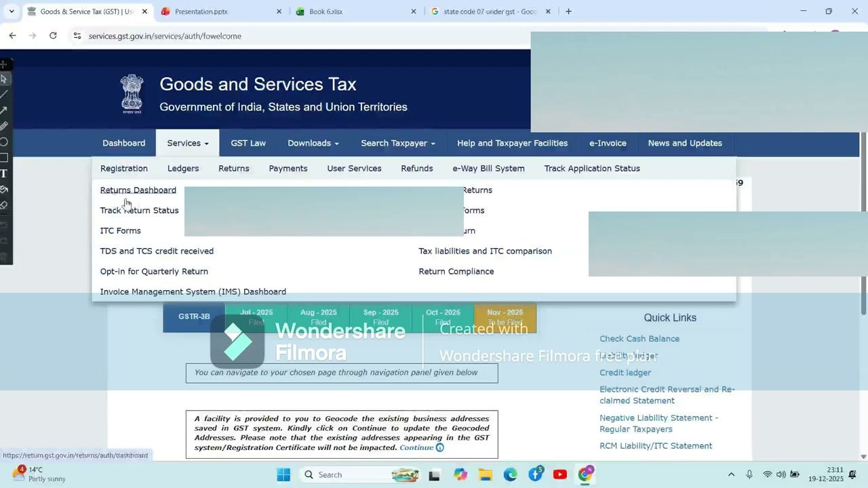868x488 pixels.
Task: Open Microsoft Edge from taskbar
Action: (x=510, y=474)
